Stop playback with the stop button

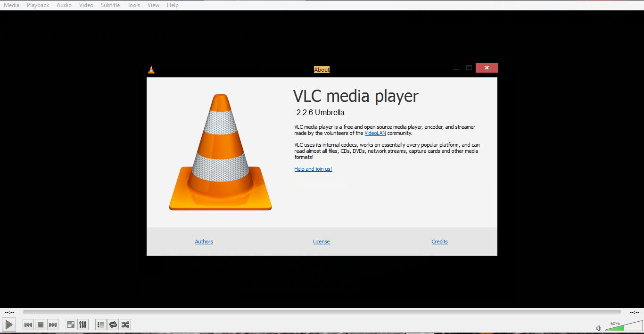[41, 325]
